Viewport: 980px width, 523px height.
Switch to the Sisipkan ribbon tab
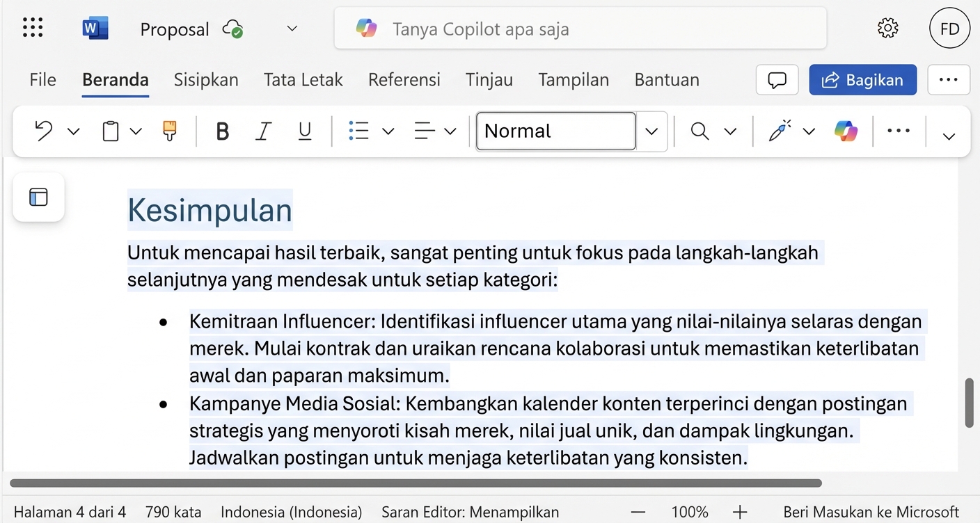206,79
